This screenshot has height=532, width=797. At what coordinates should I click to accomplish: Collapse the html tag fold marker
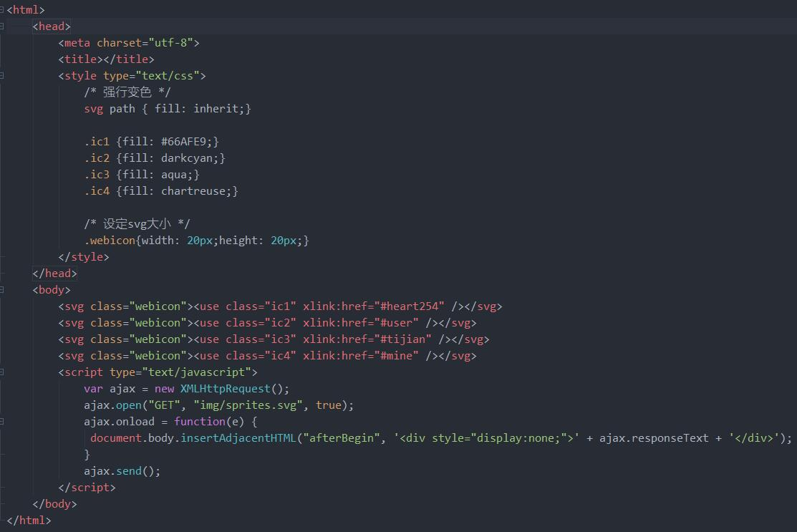pyautogui.click(x=1, y=9)
